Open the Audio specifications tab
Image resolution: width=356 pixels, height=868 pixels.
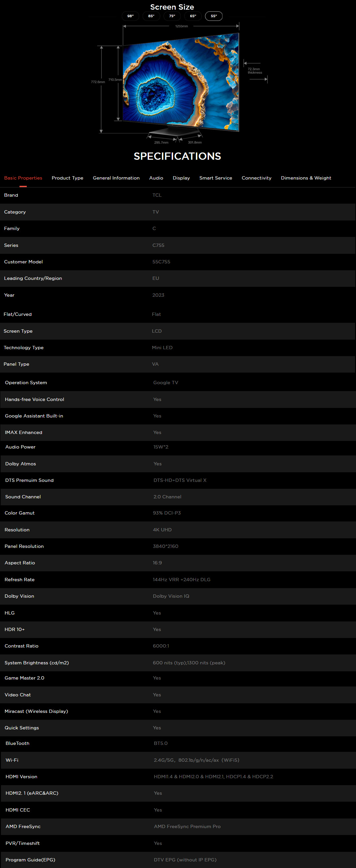point(156,178)
